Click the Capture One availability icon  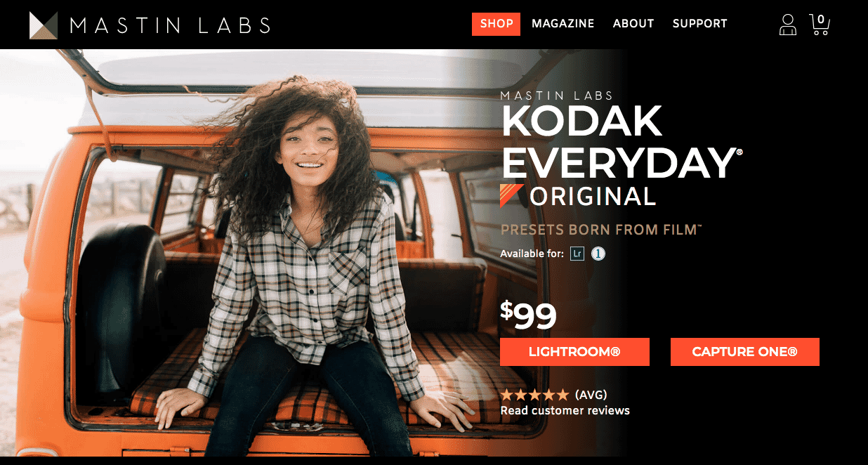[x=598, y=254]
